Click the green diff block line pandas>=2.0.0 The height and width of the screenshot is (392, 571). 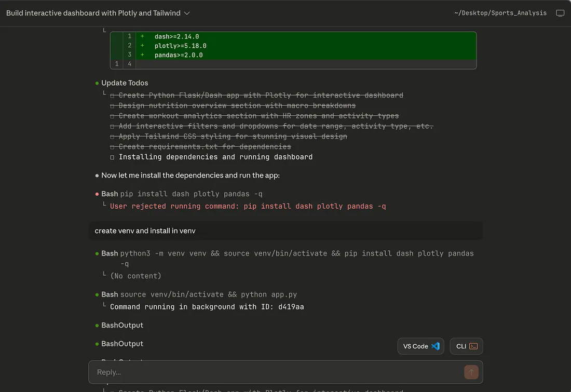coord(179,55)
